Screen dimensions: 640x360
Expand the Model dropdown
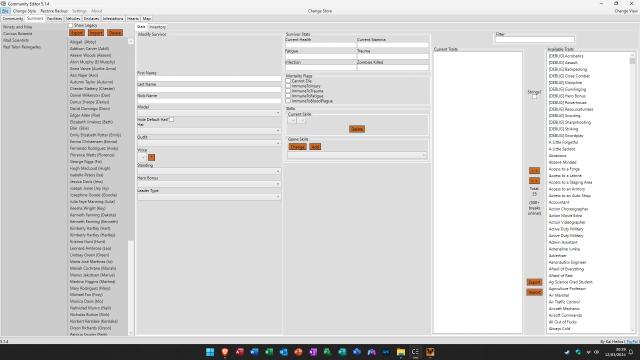[209, 113]
